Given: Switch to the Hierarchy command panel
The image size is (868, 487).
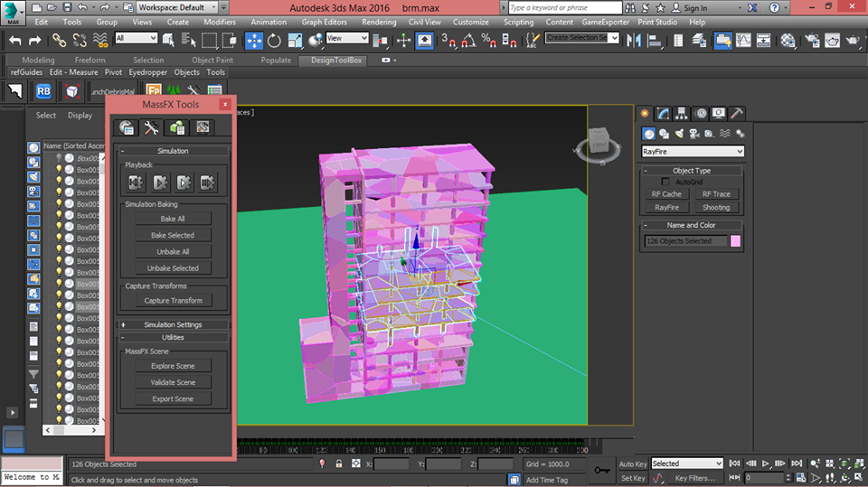Looking at the screenshot, I should click(682, 114).
